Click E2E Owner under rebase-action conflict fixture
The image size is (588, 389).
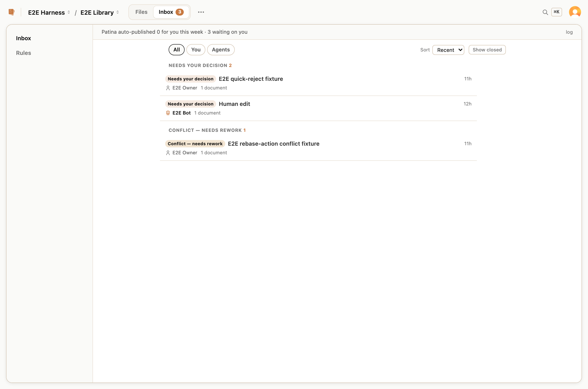185,153
